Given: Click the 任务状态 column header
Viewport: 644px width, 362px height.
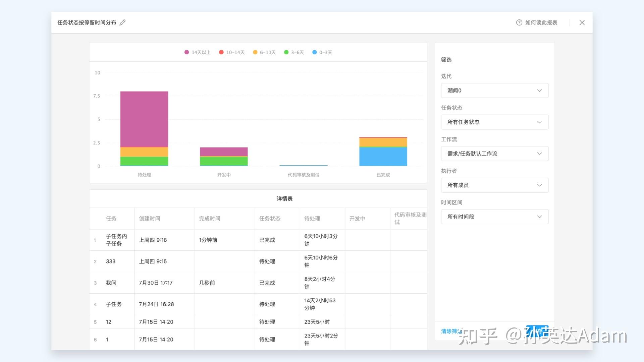Looking at the screenshot, I should pyautogui.click(x=270, y=219).
